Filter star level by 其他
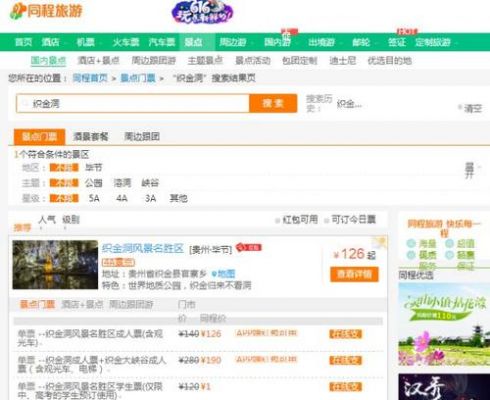The height and width of the screenshot is (400, 490). pos(178,198)
